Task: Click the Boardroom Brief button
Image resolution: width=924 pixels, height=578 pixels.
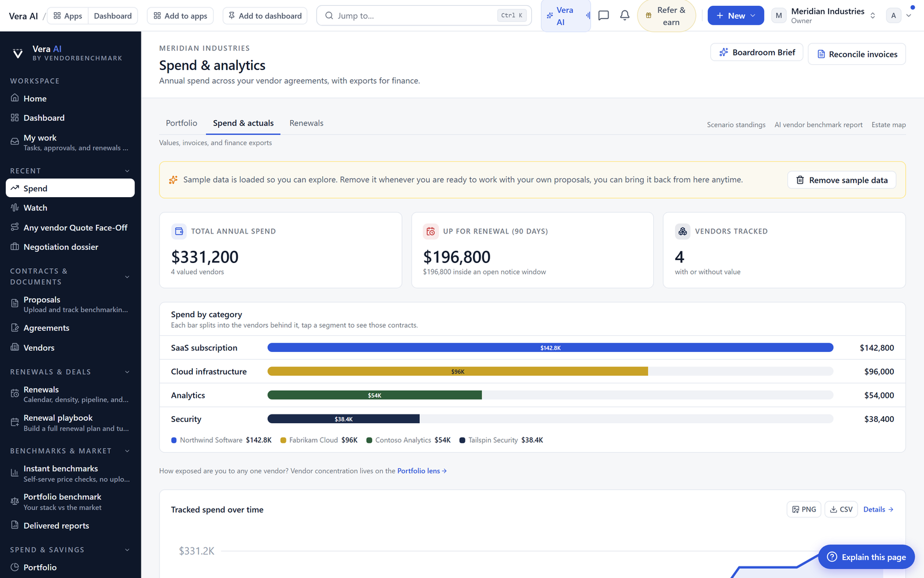Action: point(757,52)
